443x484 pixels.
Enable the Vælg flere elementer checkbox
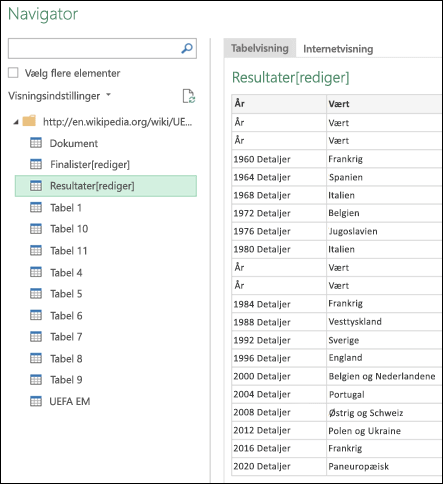(x=13, y=73)
